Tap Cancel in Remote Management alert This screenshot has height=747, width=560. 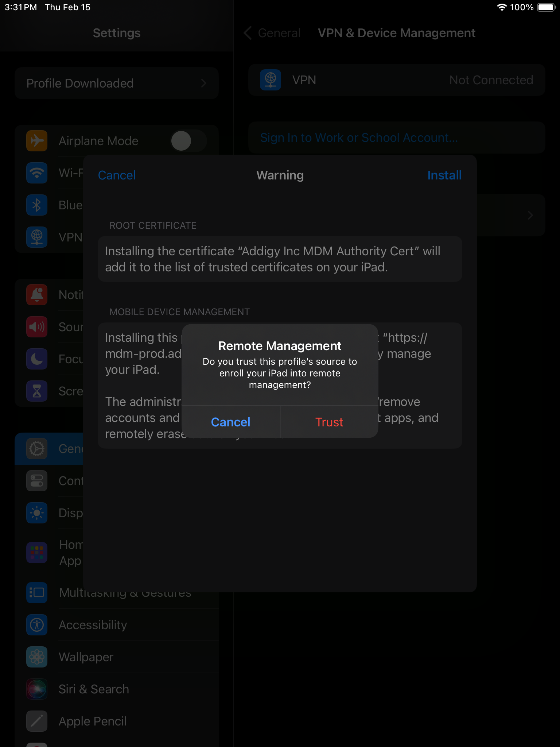231,422
